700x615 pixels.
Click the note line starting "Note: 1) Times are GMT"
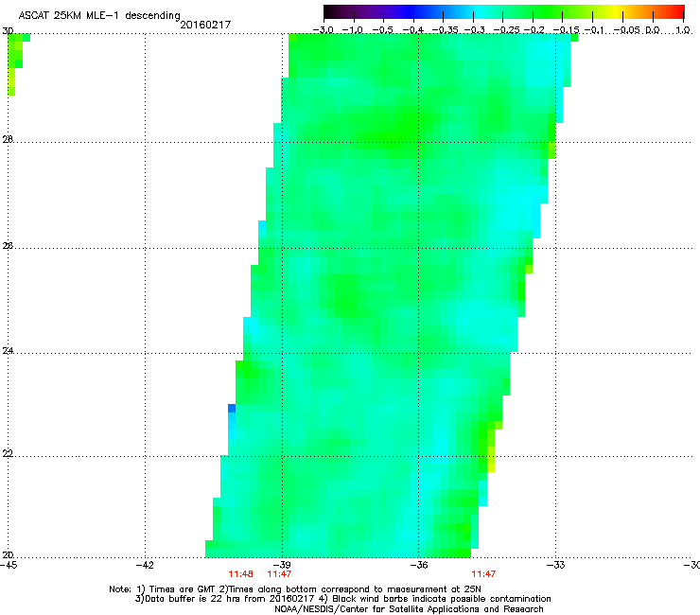(295, 589)
